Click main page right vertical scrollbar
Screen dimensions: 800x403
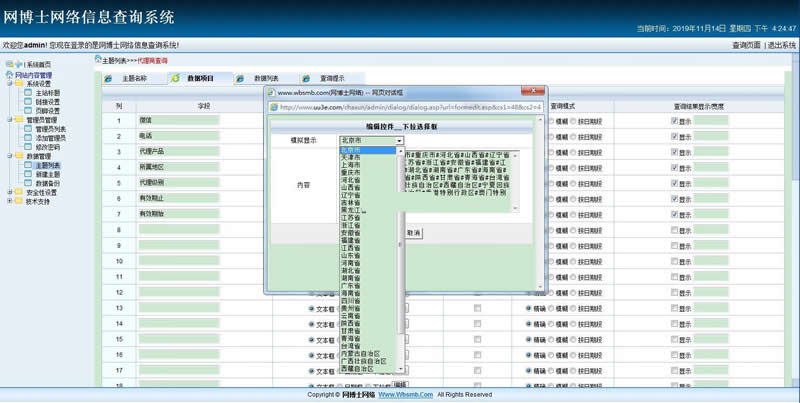[796, 219]
